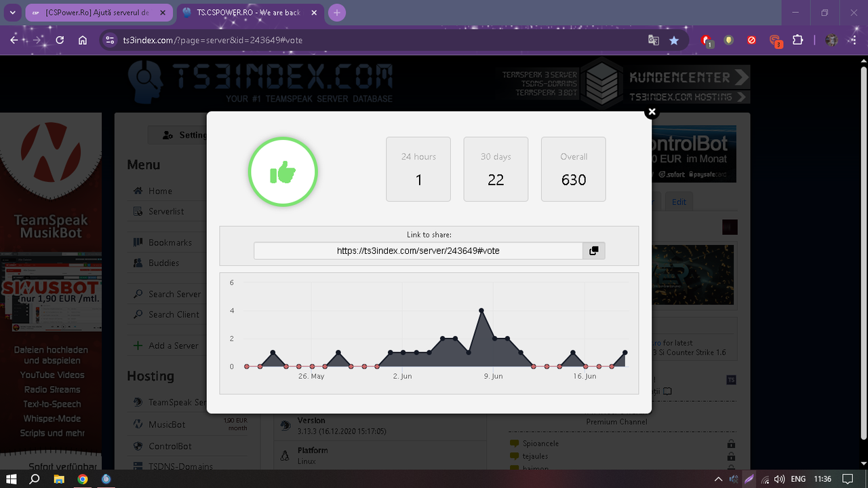This screenshot has width=868, height=488.
Task: Click the 24 hours votes box
Action: (x=418, y=169)
